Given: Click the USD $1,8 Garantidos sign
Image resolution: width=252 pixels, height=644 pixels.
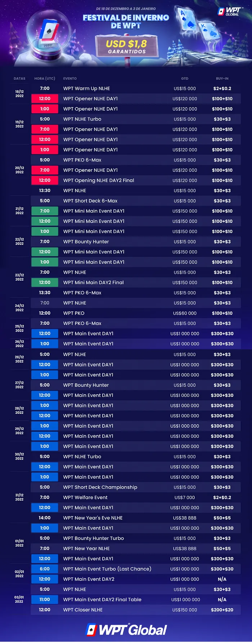Looking at the screenshot, I should click(126, 46).
